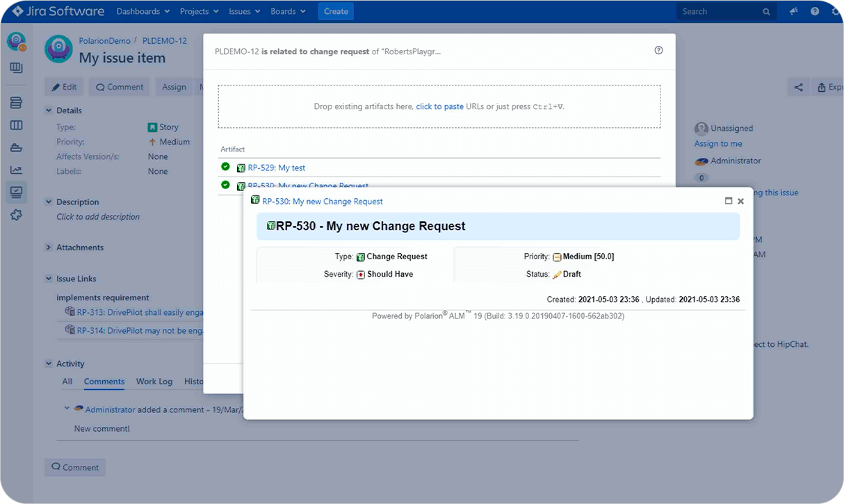This screenshot has height=504, width=844.
Task: Click the Change Request type icon
Action: [361, 257]
